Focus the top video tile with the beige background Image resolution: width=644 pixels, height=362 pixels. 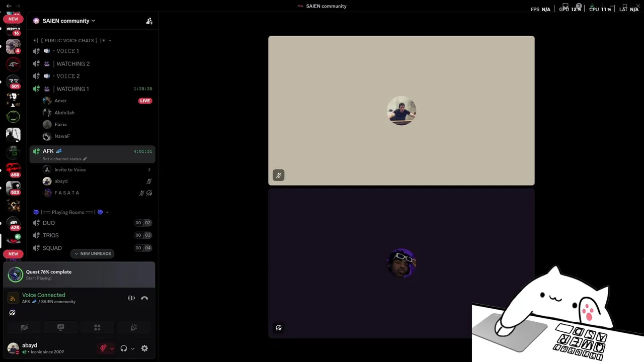click(x=401, y=111)
